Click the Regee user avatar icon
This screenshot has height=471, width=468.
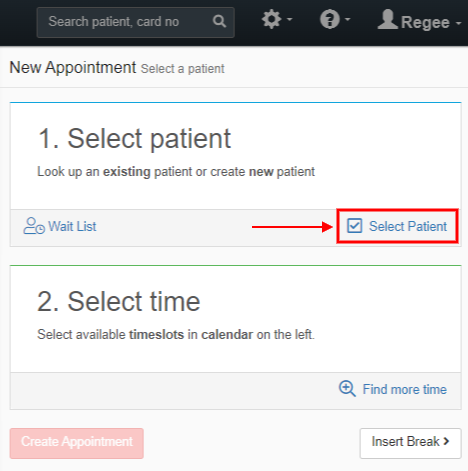387,19
